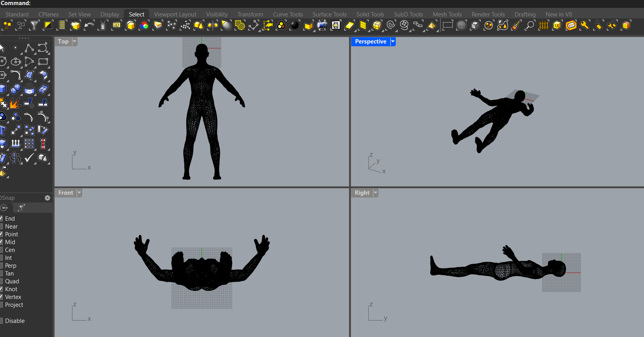Viewport: 644px width, 337px height.
Task: Select the Sphere solid tool
Action: (16, 89)
